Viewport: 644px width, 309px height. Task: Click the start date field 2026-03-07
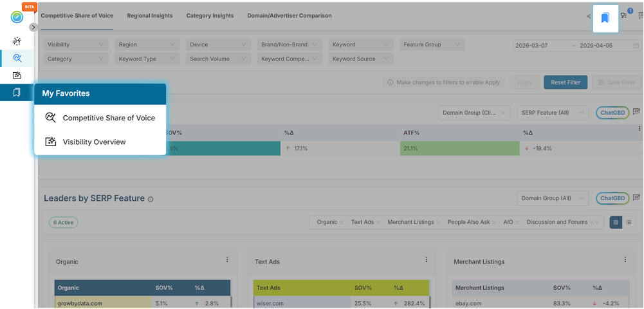(x=539, y=46)
